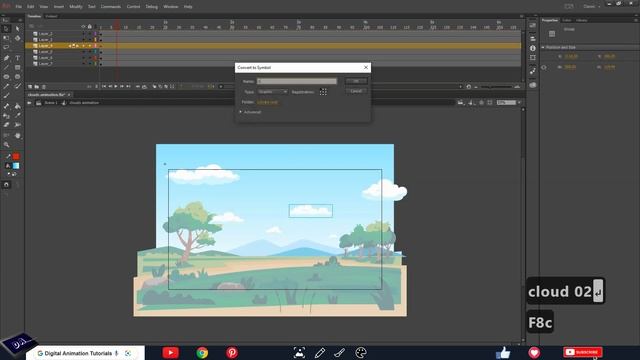The height and width of the screenshot is (360, 640).
Task: Toggle lock all layers padlock icon
Action: click(x=90, y=27)
